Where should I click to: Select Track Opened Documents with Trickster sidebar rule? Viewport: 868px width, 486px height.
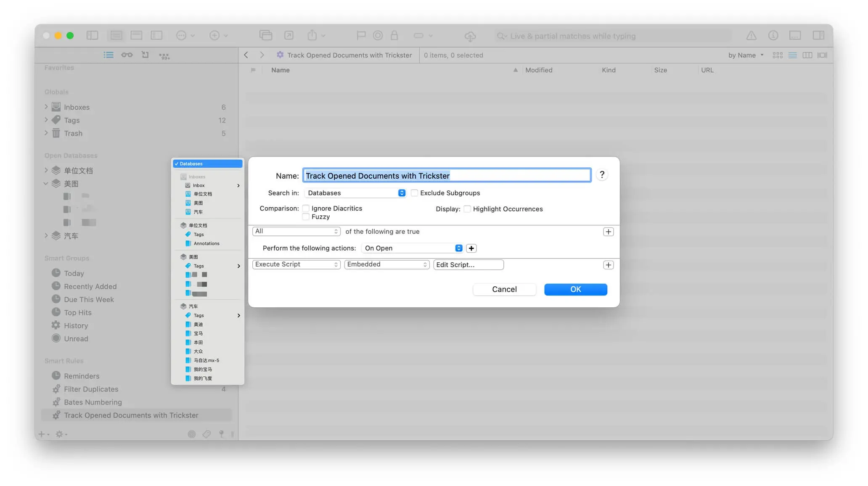pos(137,415)
